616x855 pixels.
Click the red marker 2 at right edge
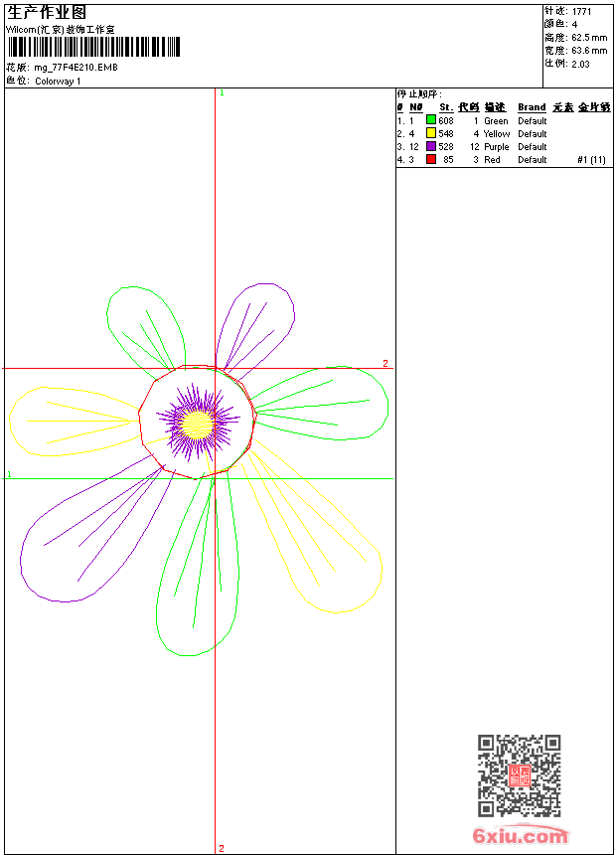click(385, 364)
